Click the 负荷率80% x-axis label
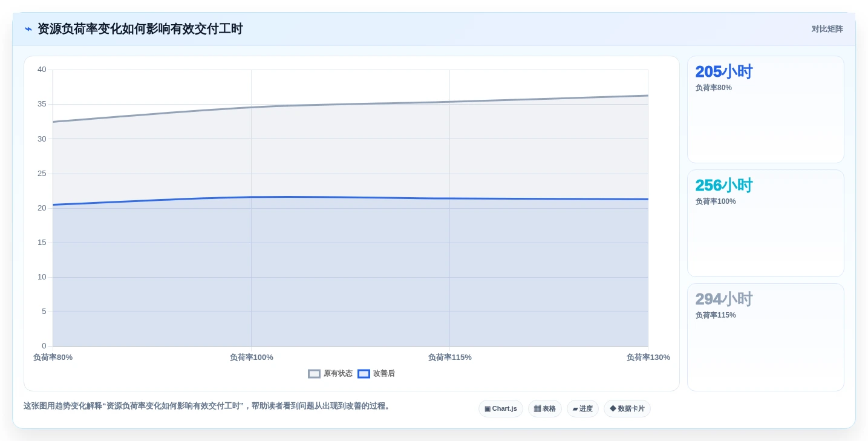 53,358
